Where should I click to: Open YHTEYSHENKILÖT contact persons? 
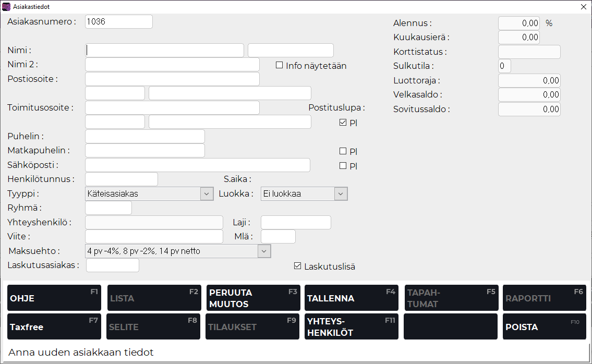[x=351, y=326]
